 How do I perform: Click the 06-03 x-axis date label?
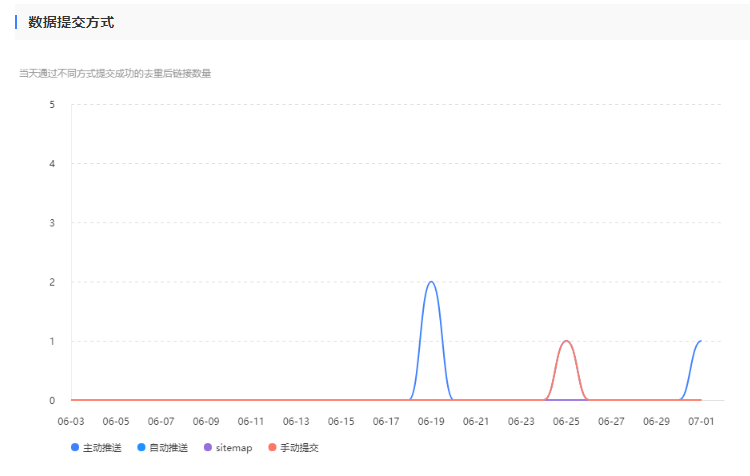point(71,422)
